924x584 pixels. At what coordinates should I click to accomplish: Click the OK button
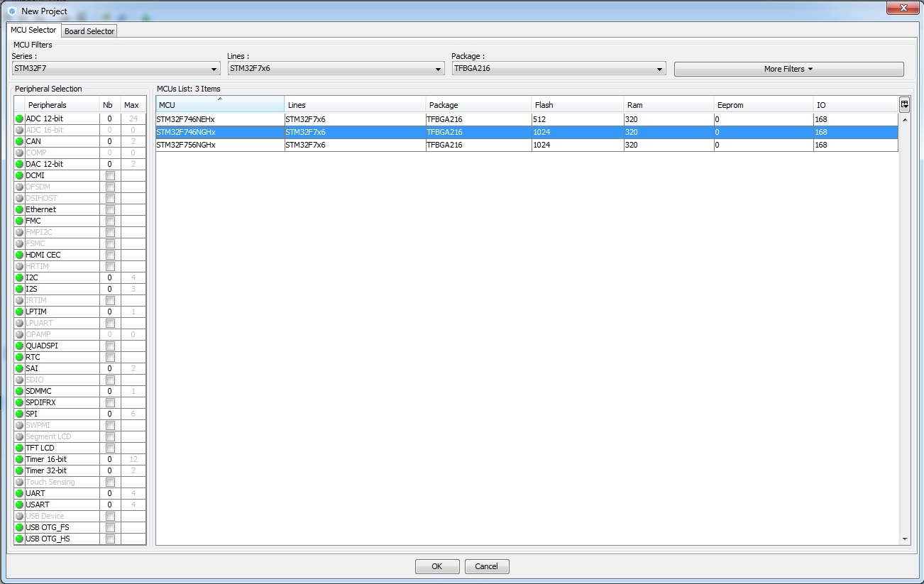[x=436, y=566]
